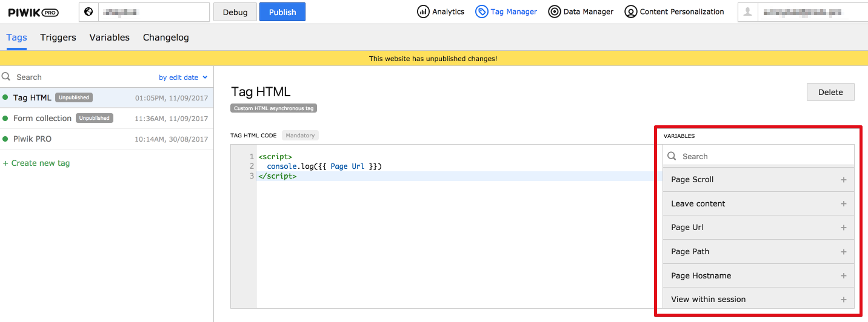Add Page Hostname variable with plus icon
The width and height of the screenshot is (868, 322).
[x=843, y=275]
